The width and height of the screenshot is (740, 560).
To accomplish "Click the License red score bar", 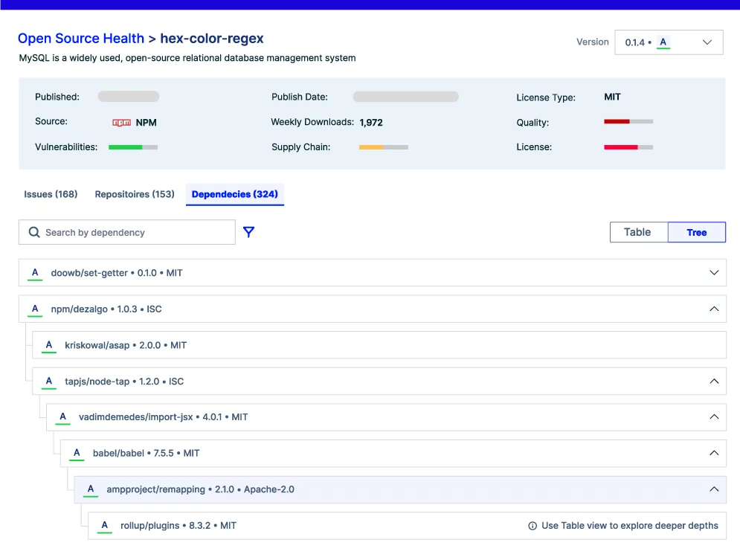I will 628,147.
